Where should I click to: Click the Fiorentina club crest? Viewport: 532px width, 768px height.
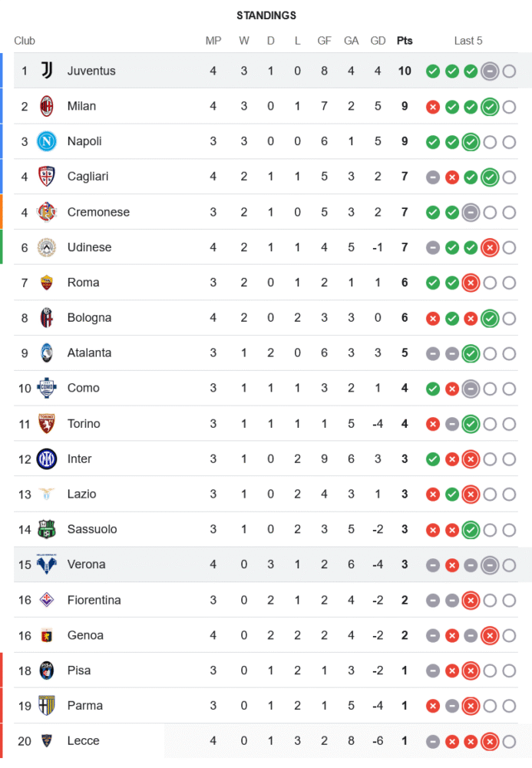tap(47, 601)
